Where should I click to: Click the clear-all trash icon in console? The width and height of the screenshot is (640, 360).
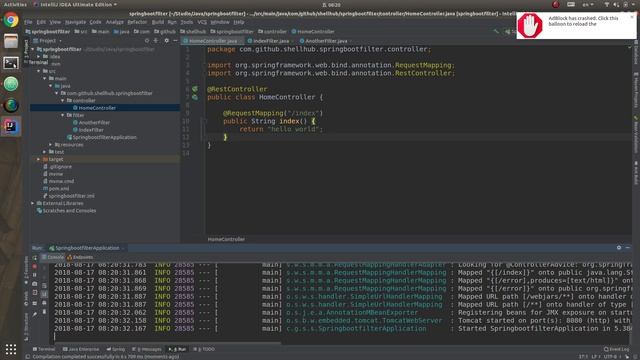point(44,312)
